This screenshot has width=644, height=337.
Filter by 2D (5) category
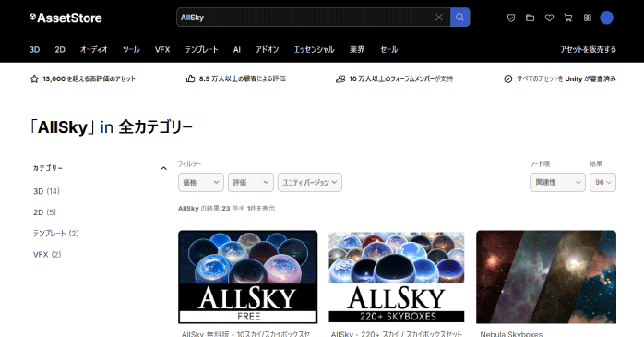coord(44,212)
